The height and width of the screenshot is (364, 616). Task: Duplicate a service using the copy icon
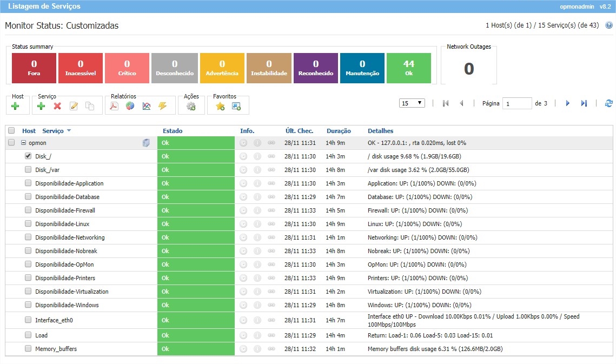pyautogui.click(x=90, y=106)
